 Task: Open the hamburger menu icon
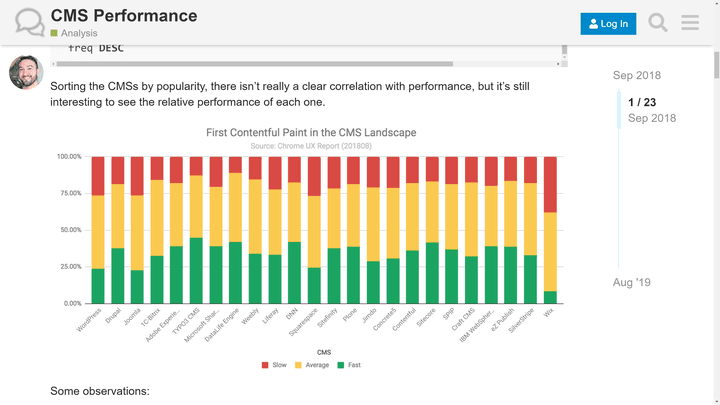tap(690, 23)
